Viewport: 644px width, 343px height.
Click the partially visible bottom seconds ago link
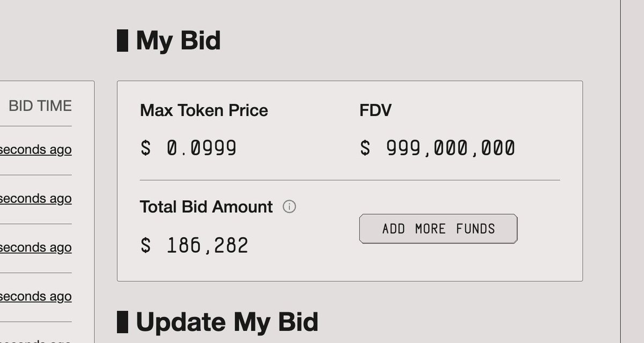[36, 340]
